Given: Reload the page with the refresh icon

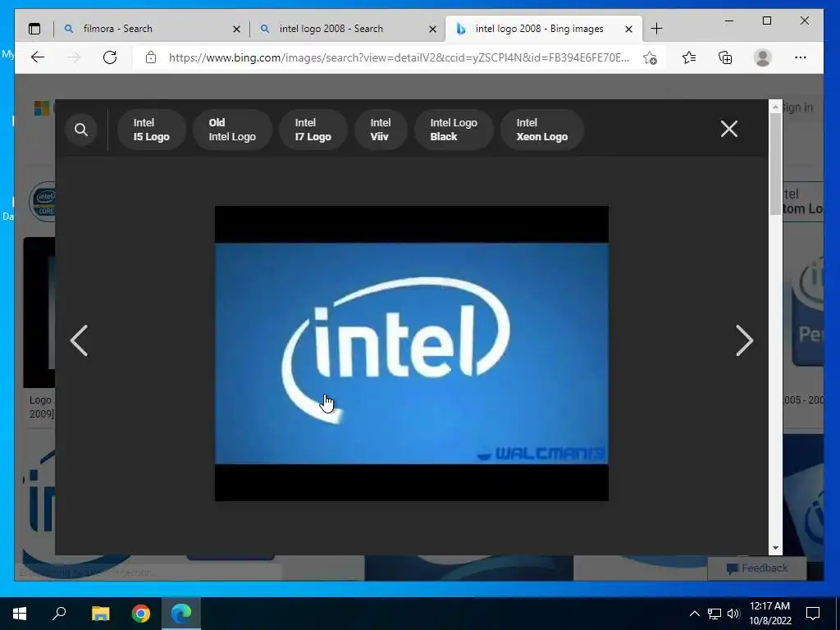Looking at the screenshot, I should point(110,57).
